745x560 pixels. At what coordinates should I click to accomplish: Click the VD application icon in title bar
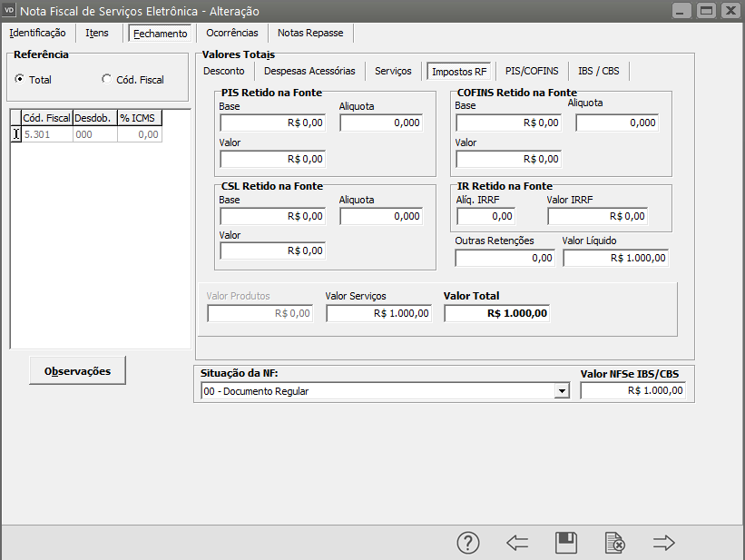click(10, 11)
